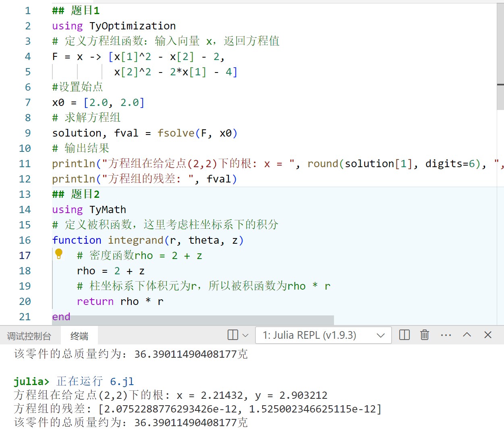
Task: Click line number 1 in the gutter
Action: point(28,10)
